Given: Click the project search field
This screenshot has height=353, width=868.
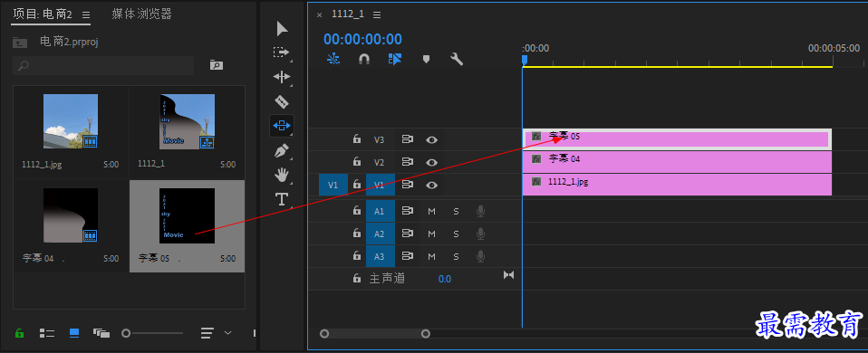Looking at the screenshot, I should coord(103,65).
